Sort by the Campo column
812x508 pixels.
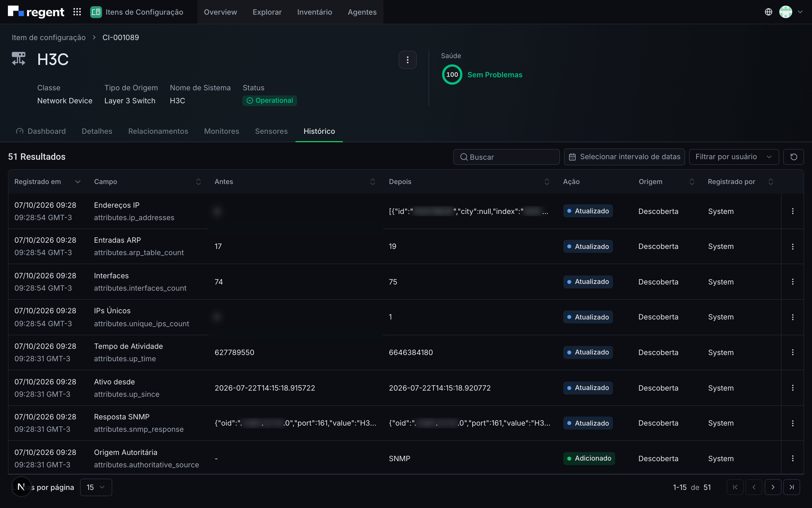pyautogui.click(x=147, y=181)
